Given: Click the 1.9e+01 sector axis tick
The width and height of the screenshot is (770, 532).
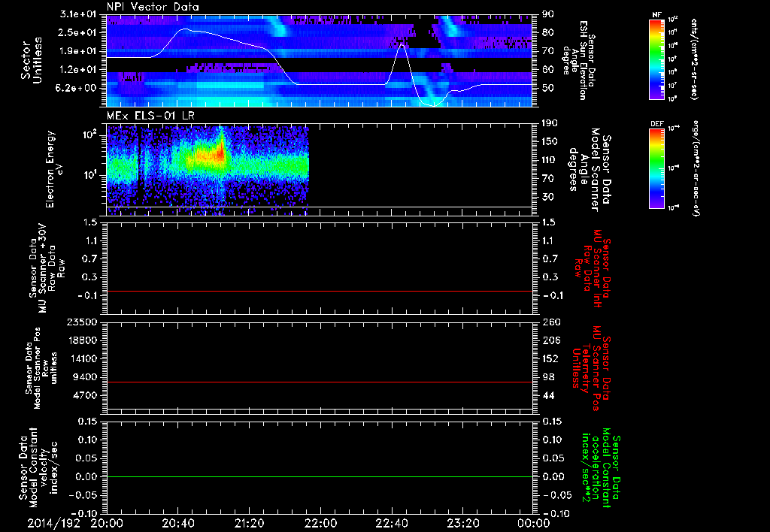Looking at the screenshot, I should [80, 51].
